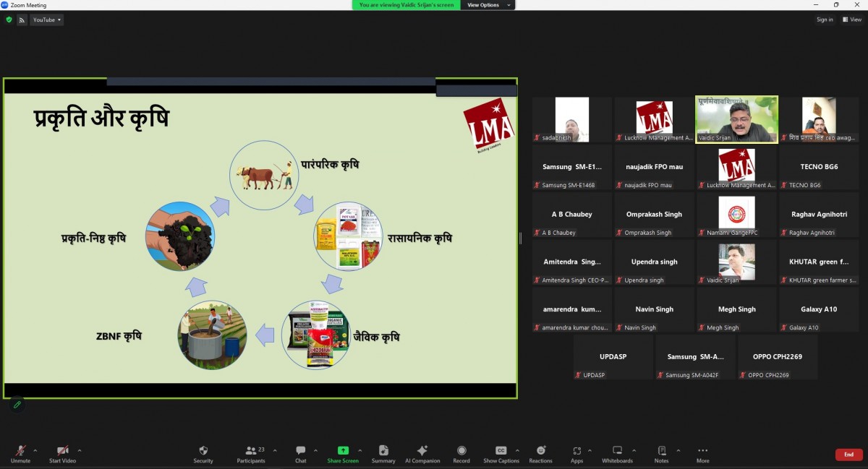
Task: Expand the arrow beside Participants
Action: [x=274, y=450]
